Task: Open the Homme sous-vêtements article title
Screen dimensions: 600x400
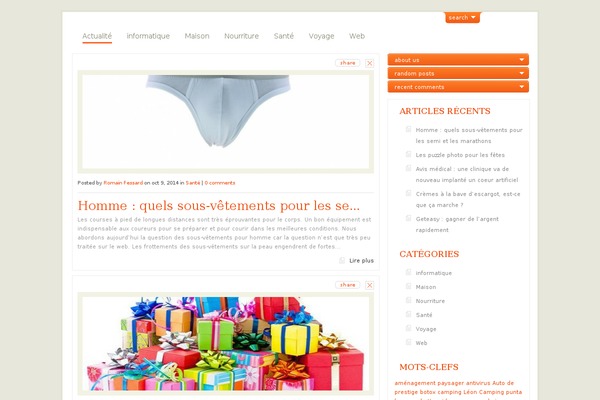Action: pyautogui.click(x=219, y=206)
